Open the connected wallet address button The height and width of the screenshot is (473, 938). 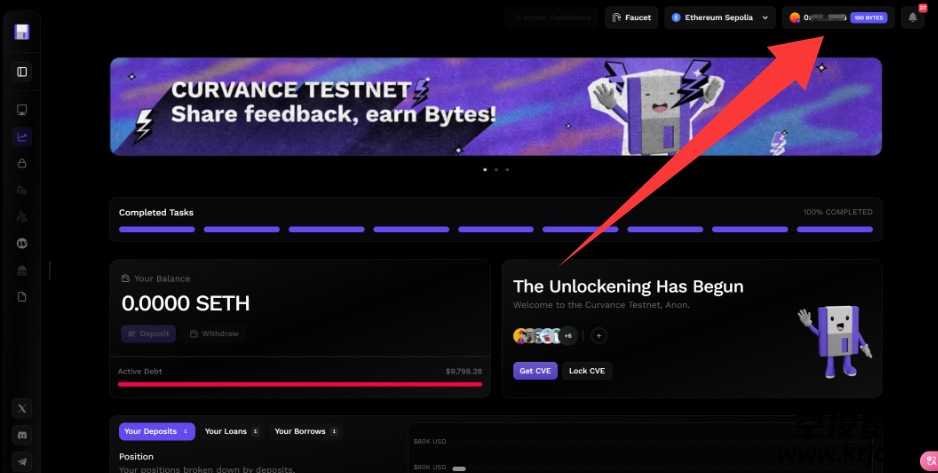click(x=838, y=17)
